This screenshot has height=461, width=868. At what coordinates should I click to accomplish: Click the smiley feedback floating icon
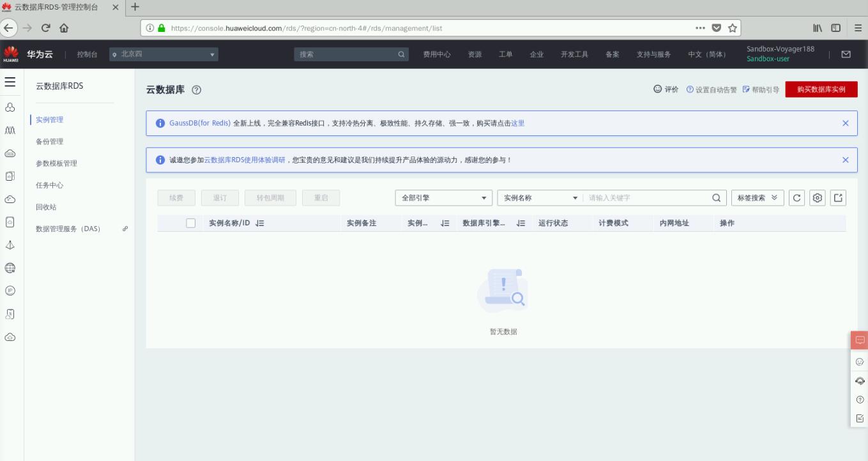tap(860, 361)
